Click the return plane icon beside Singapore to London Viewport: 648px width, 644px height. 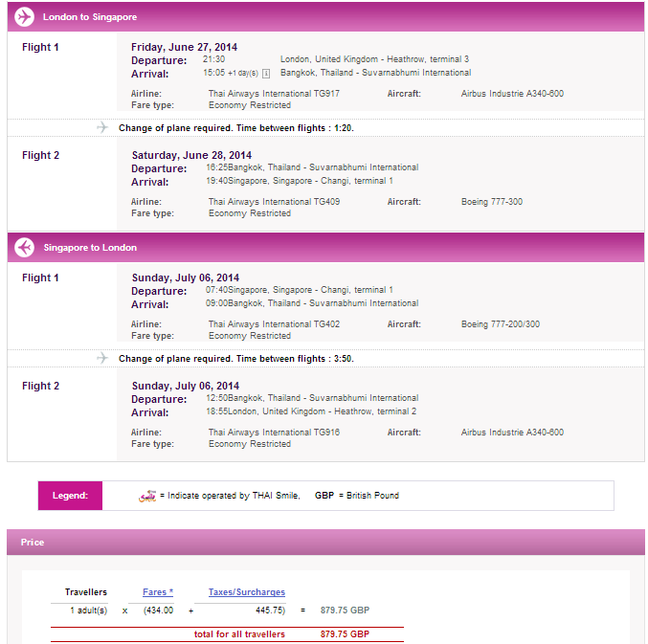24,248
